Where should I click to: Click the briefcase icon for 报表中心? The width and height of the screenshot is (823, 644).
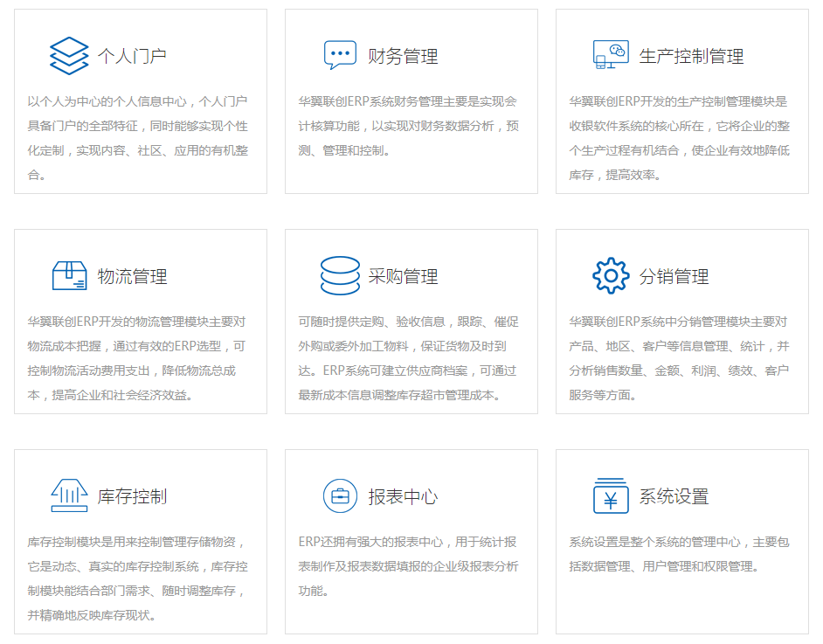tap(340, 496)
